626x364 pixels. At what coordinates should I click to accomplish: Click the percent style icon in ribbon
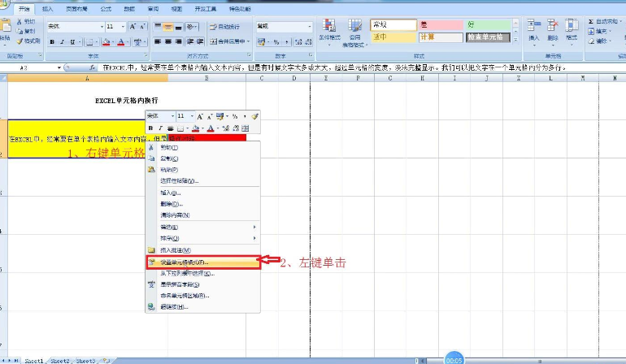pyautogui.click(x=276, y=42)
